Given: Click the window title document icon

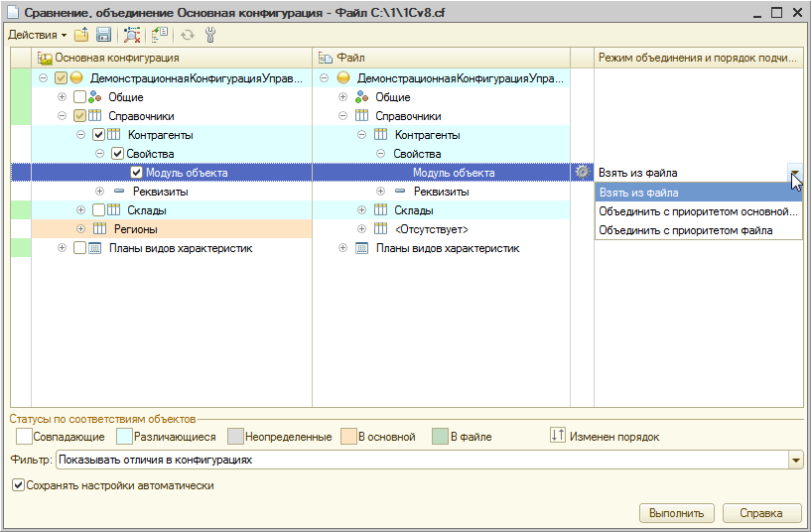Looking at the screenshot, I should pyautogui.click(x=13, y=13).
